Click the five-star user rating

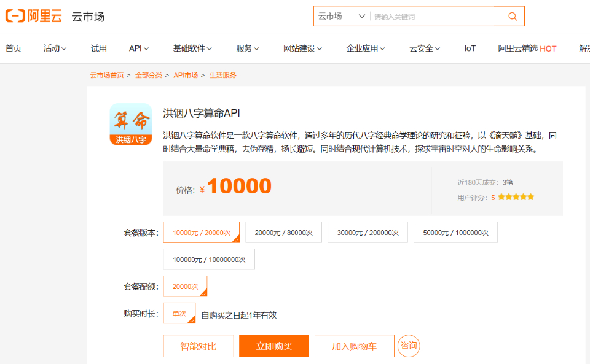[516, 197]
